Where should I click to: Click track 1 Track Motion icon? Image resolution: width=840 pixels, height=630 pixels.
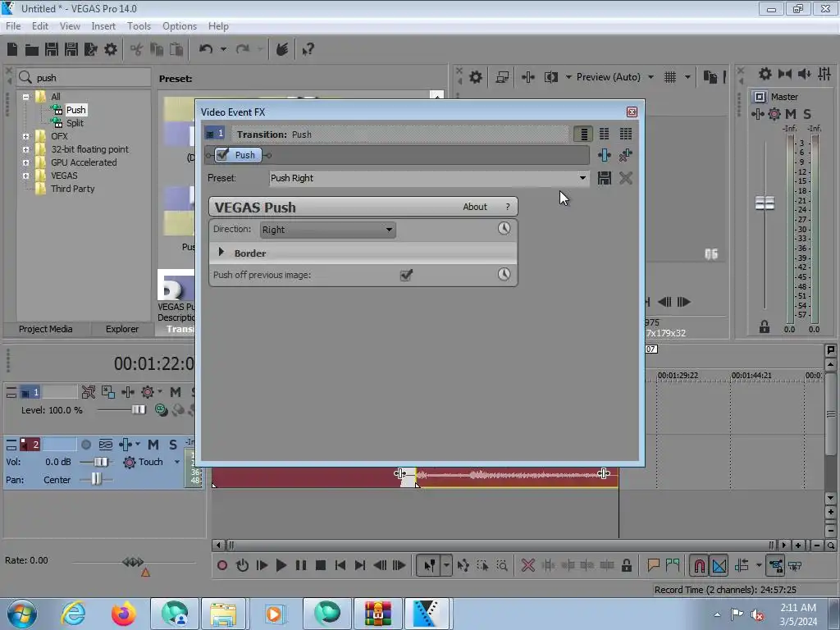[107, 392]
